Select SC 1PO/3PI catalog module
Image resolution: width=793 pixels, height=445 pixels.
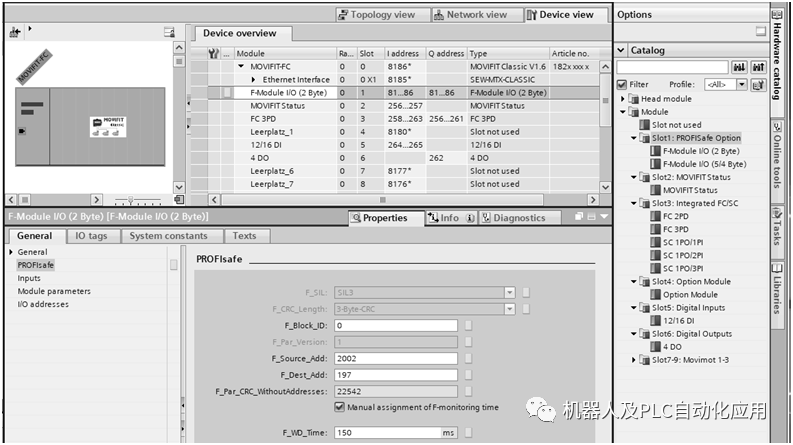(683, 269)
